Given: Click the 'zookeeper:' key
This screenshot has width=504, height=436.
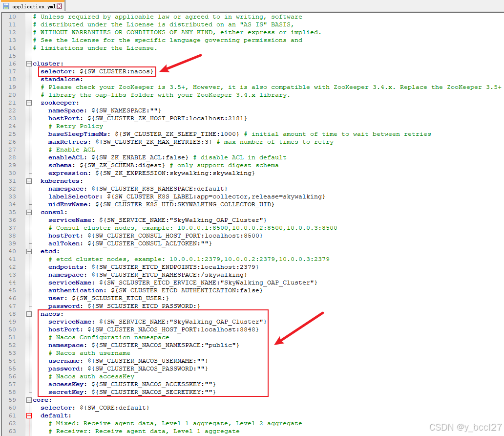Looking at the screenshot, I should pyautogui.click(x=60, y=103).
